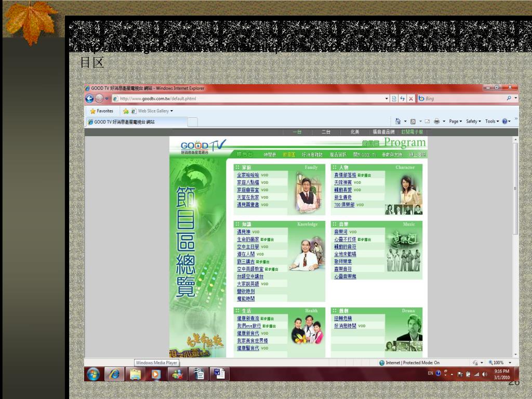Screen dimensions: 532x399
Task: Open the 音樂河 program link
Action: click(341, 232)
